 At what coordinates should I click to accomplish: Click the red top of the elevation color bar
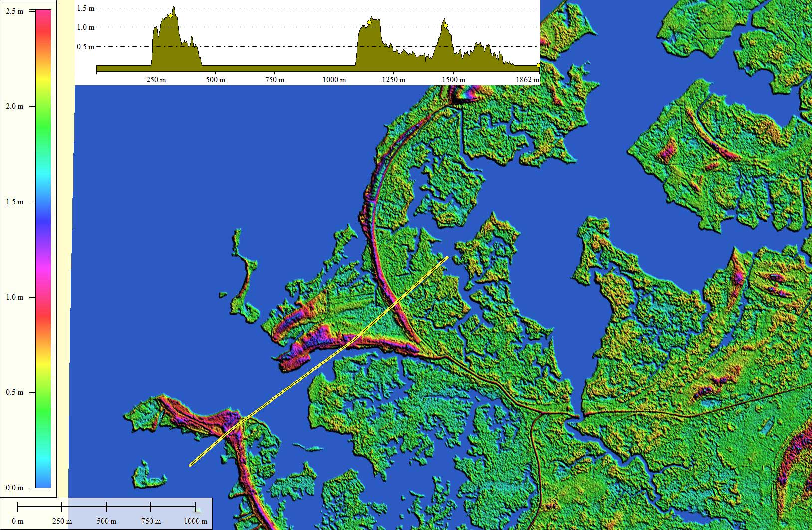(43, 15)
